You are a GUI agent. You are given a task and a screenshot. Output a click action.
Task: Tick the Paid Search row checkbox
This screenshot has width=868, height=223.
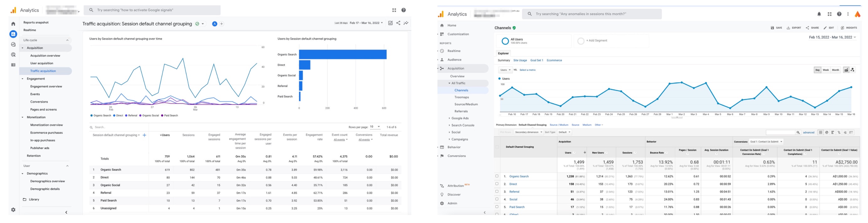coord(497,207)
